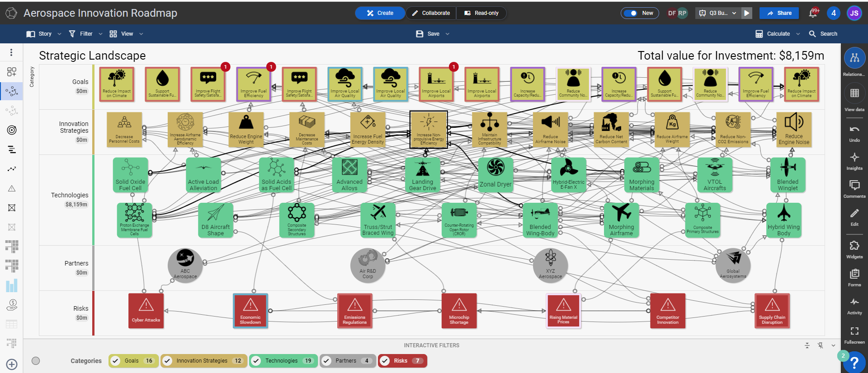Uncheck the Goals category filter

point(116,361)
